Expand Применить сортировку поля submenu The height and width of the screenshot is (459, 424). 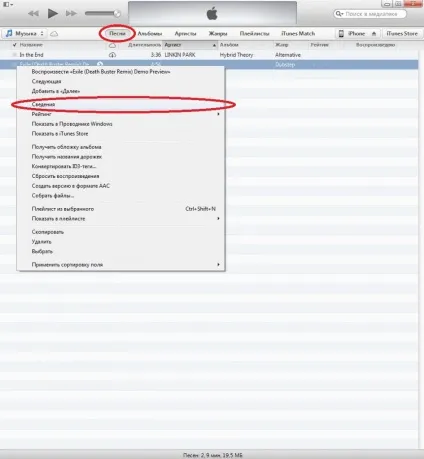pos(121,264)
